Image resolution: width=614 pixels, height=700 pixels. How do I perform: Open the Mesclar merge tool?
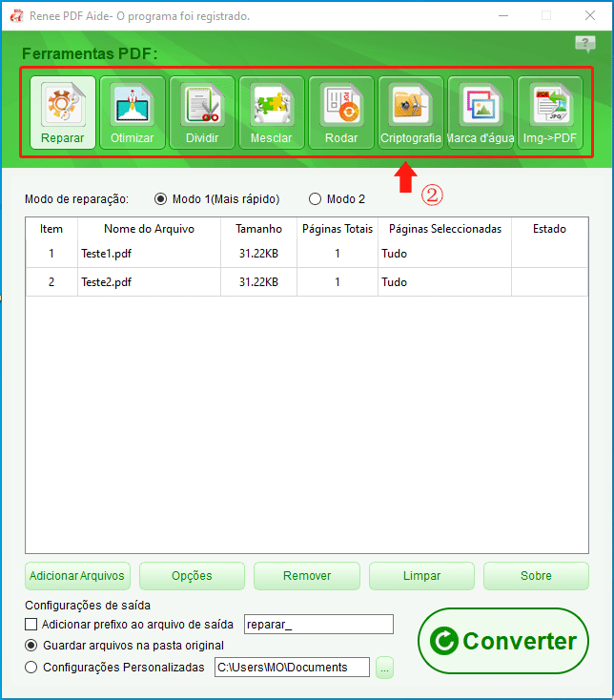click(272, 112)
